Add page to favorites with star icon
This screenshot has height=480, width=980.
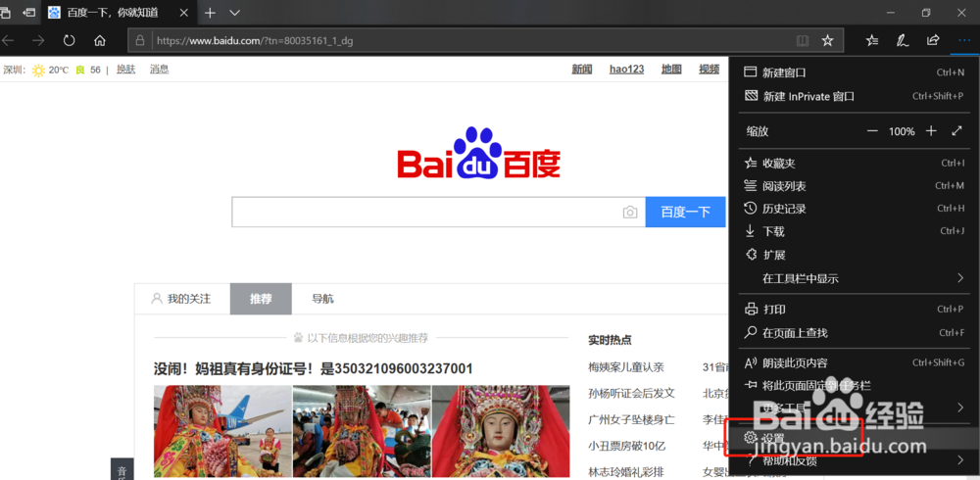[827, 40]
